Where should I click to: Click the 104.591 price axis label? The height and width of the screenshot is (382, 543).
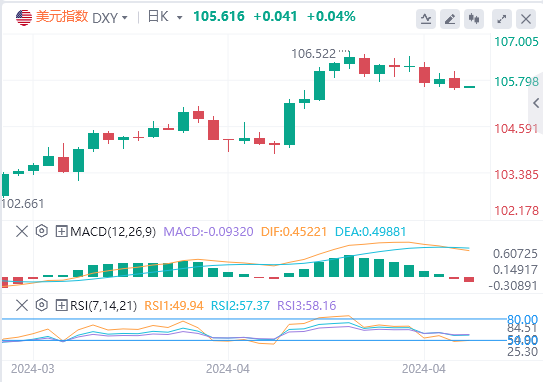(x=516, y=129)
